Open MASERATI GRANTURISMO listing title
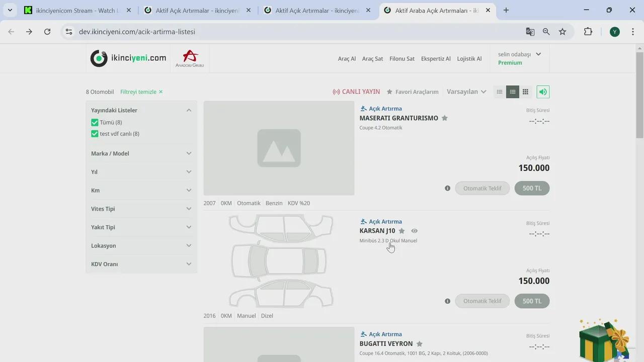Viewport: 644px width, 362px height. pos(398,118)
